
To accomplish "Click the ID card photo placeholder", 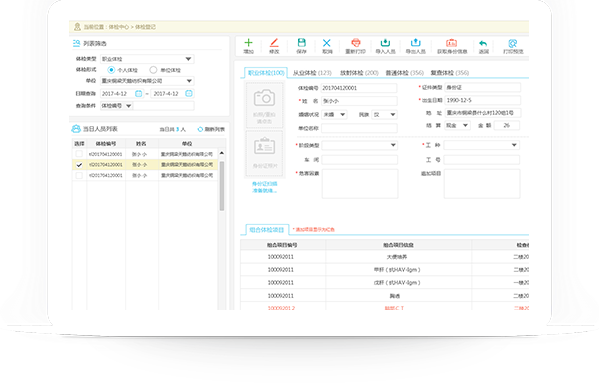I will (265, 154).
